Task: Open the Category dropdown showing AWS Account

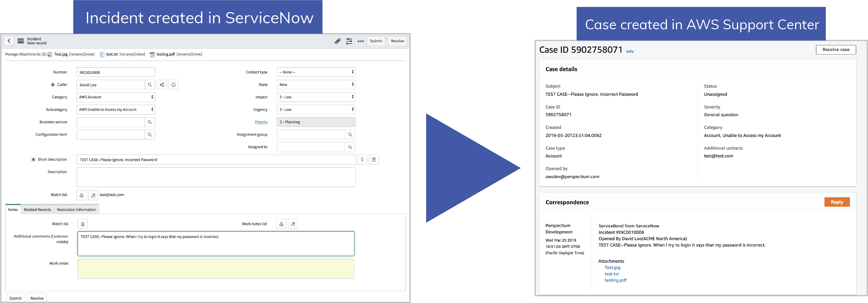Action: coord(116,97)
